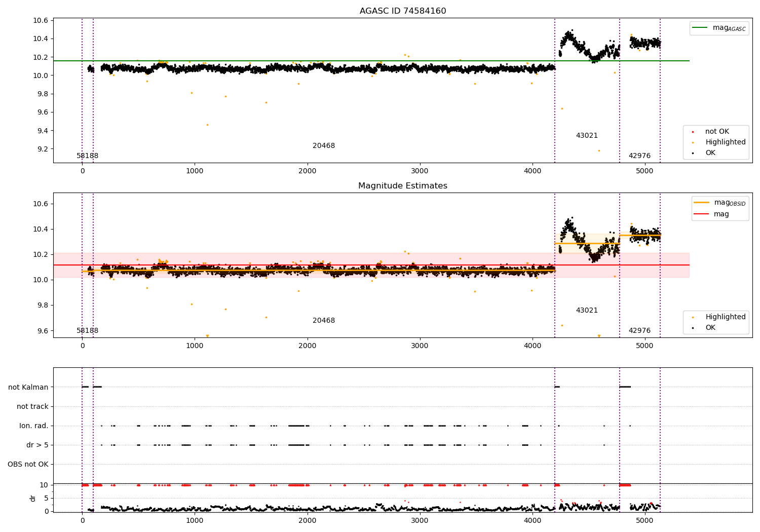Click obsid label 58188 in the top plot
This screenshot has height=532, width=760.
click(x=88, y=156)
